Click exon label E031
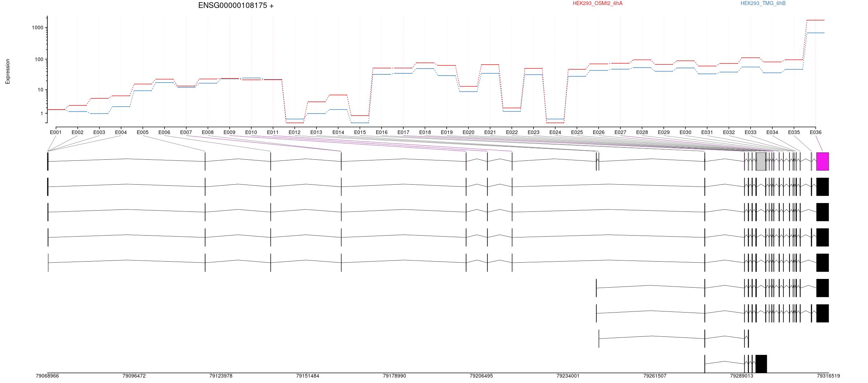868x383 pixels. pos(707,132)
